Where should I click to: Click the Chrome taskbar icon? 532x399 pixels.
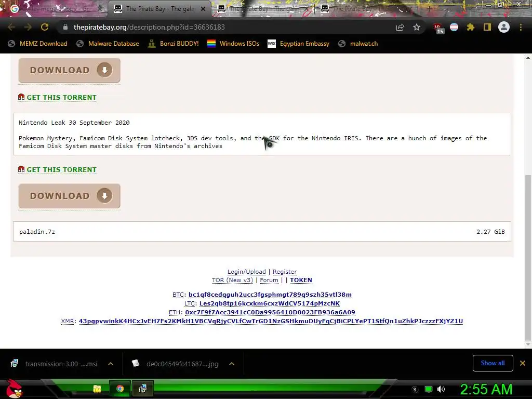(x=120, y=389)
